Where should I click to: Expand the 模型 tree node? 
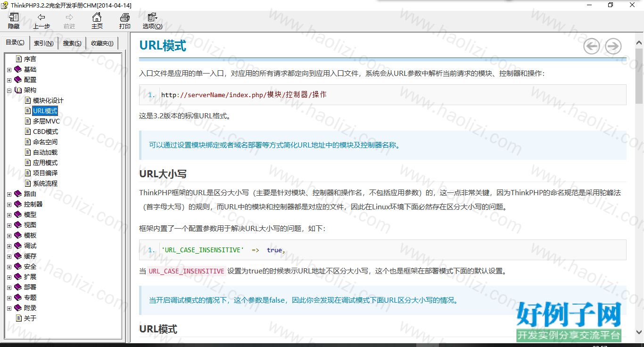tap(9, 215)
